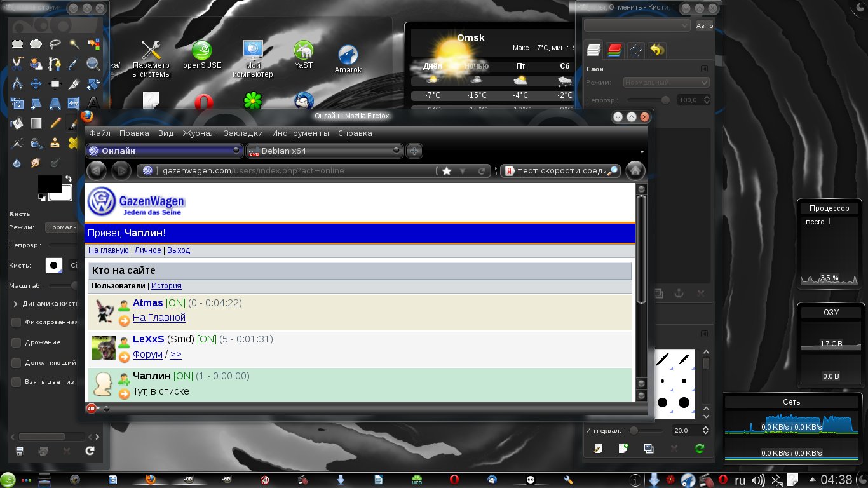This screenshot has height=488, width=868.
Task: Open the Журнал menu
Action: point(199,133)
